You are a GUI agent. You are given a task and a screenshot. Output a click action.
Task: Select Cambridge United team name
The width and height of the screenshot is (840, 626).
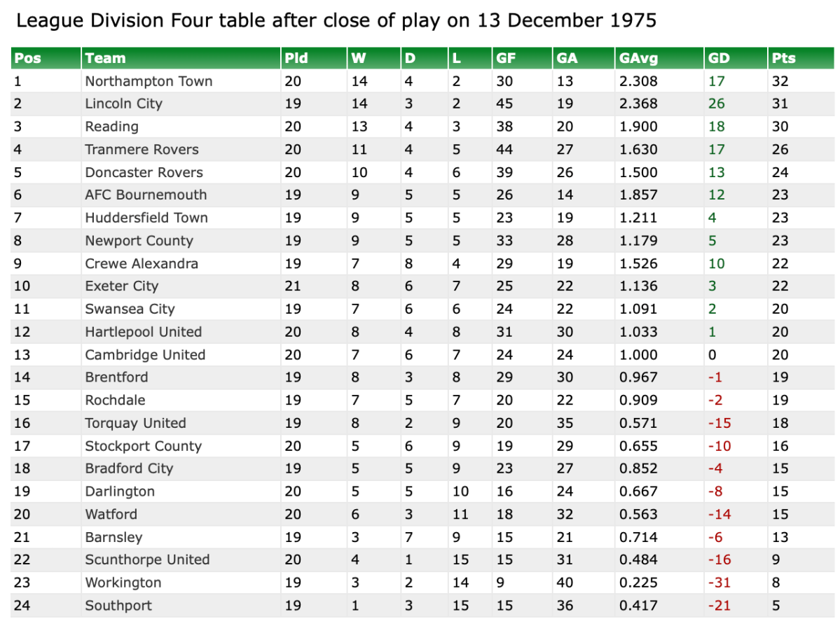pyautogui.click(x=145, y=355)
